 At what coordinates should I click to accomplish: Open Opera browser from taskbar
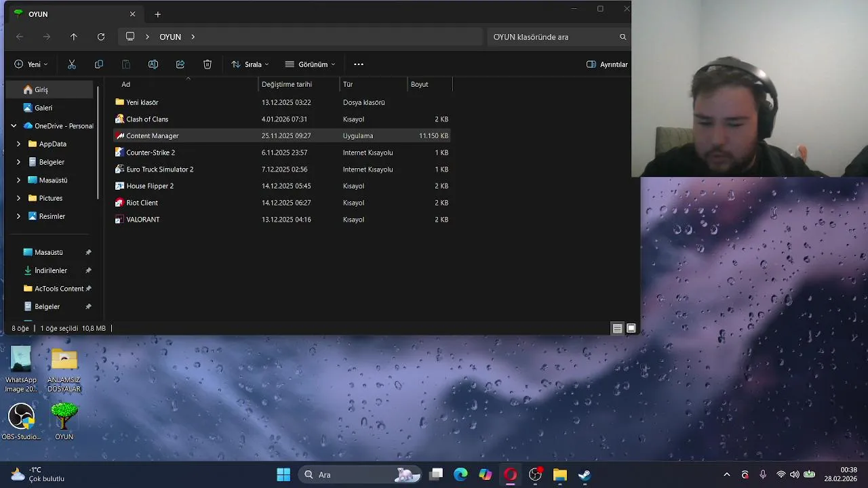(x=510, y=474)
